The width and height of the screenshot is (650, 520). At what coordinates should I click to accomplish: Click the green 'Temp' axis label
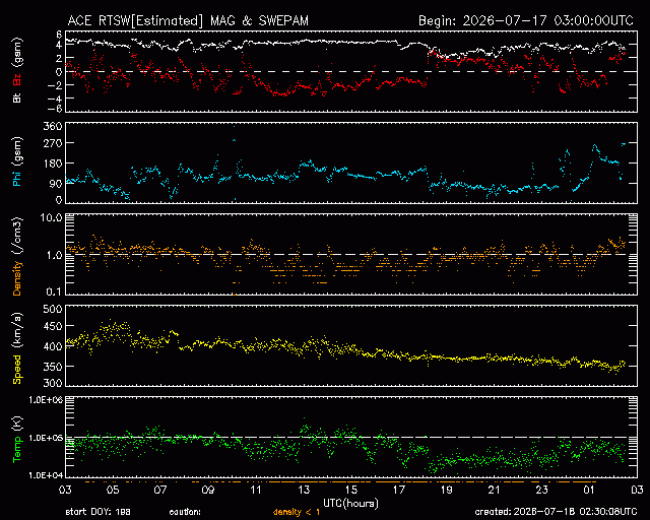pos(17,449)
